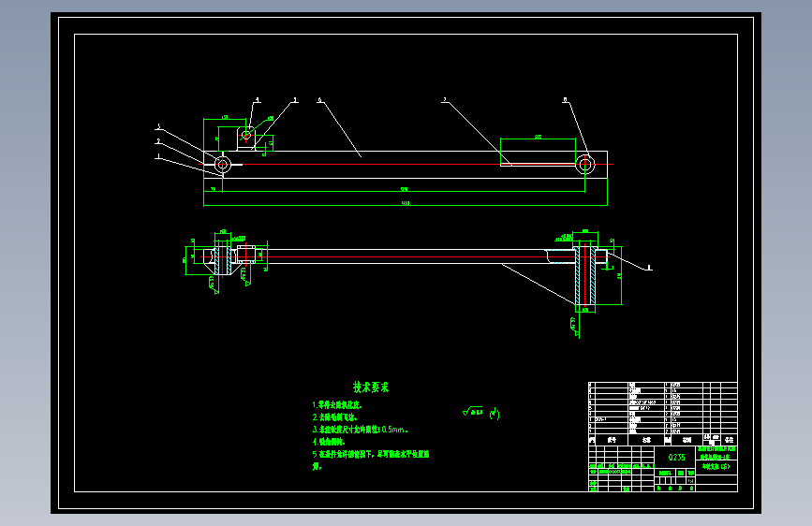Image resolution: width=812 pixels, height=526 pixels.
Task: Select the surface roughness symbol beside the notes
Action: click(480, 412)
